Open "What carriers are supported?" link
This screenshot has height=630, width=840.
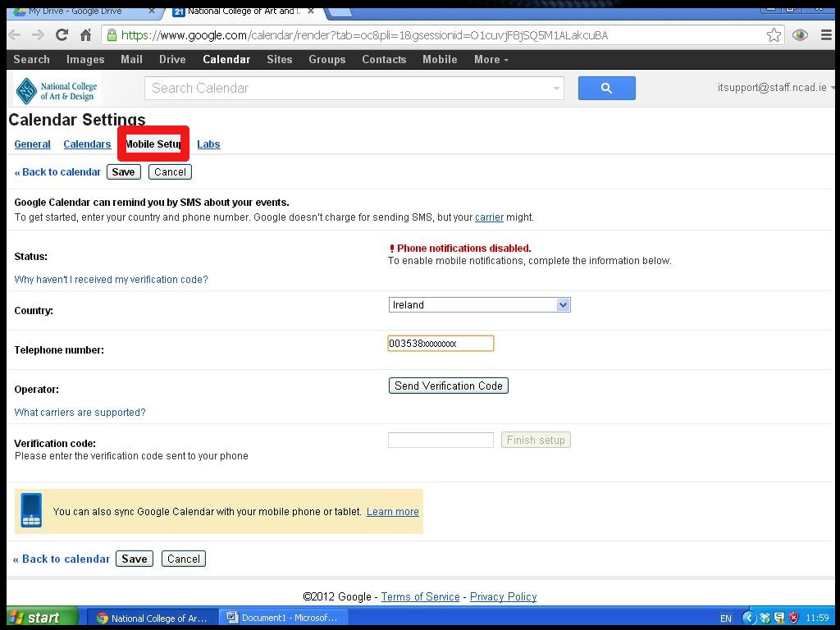coord(80,413)
